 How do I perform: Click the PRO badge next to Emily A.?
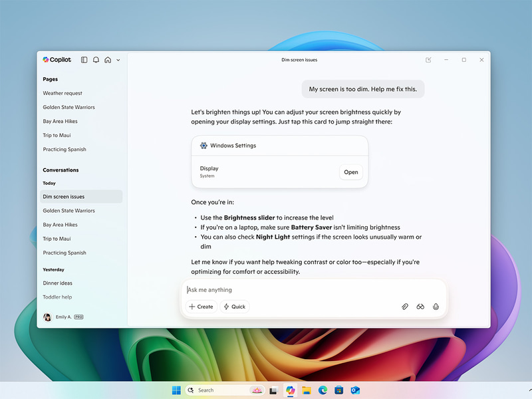pyautogui.click(x=78, y=317)
